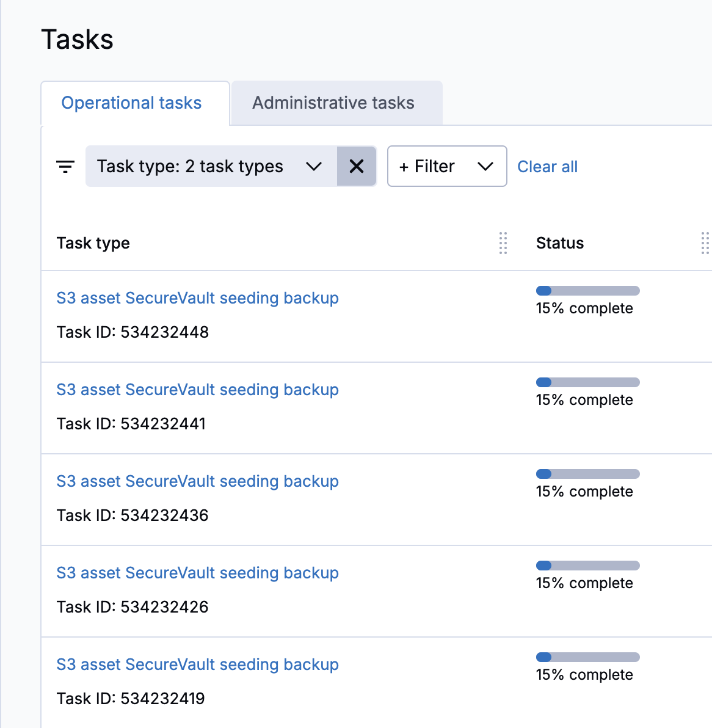The width and height of the screenshot is (712, 728).
Task: Click the filter lines icon
Action: [65, 166]
